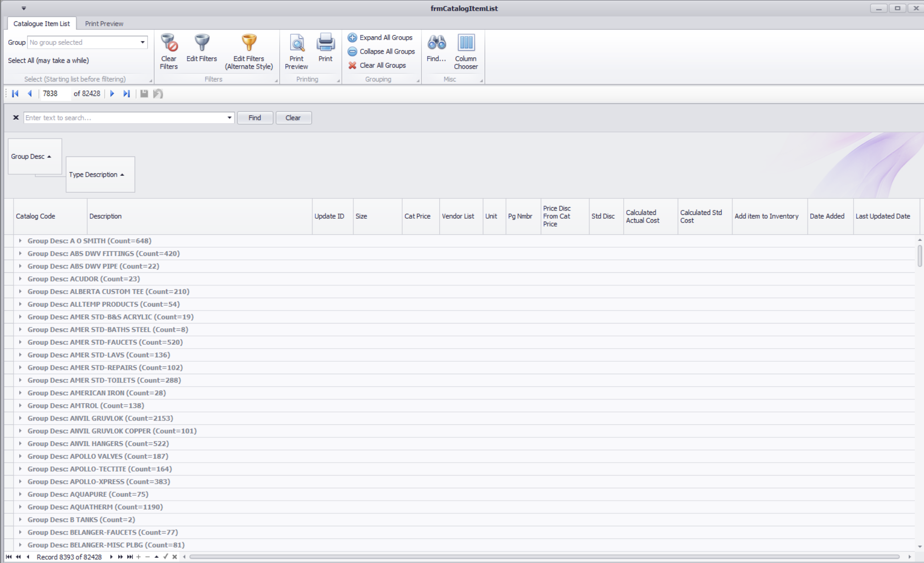Viewport: 924px width, 563px height.
Task: Click the Print Preview magnifier icon
Action: (296, 42)
